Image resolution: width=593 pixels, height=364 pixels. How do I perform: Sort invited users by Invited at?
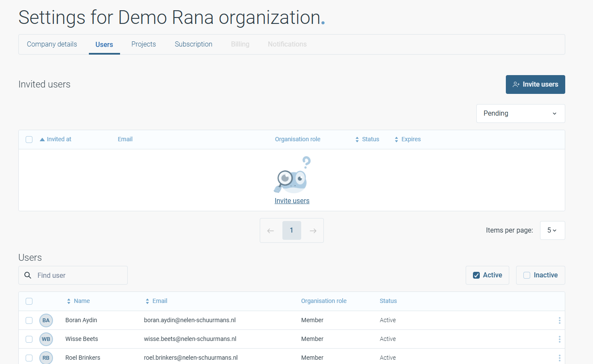(x=56, y=140)
